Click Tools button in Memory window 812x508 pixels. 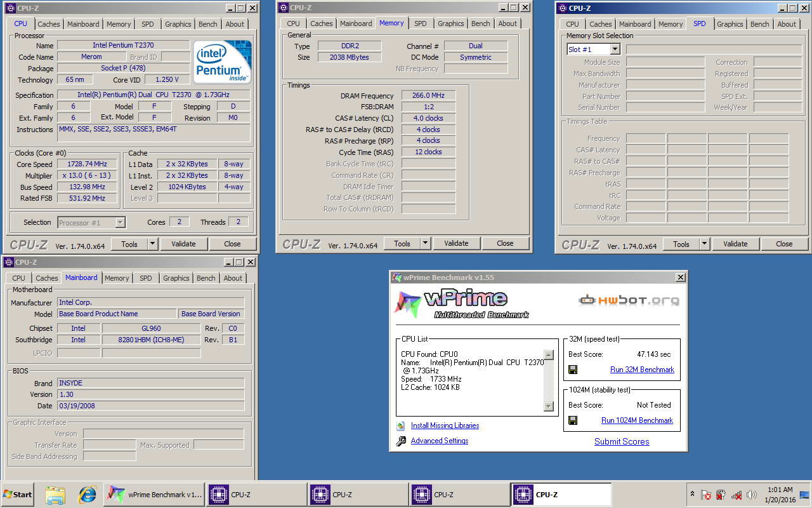[x=402, y=243]
